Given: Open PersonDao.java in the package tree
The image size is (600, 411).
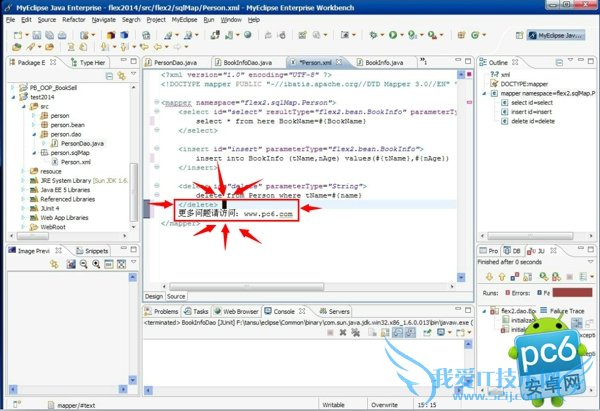Looking at the screenshot, I should [81, 142].
